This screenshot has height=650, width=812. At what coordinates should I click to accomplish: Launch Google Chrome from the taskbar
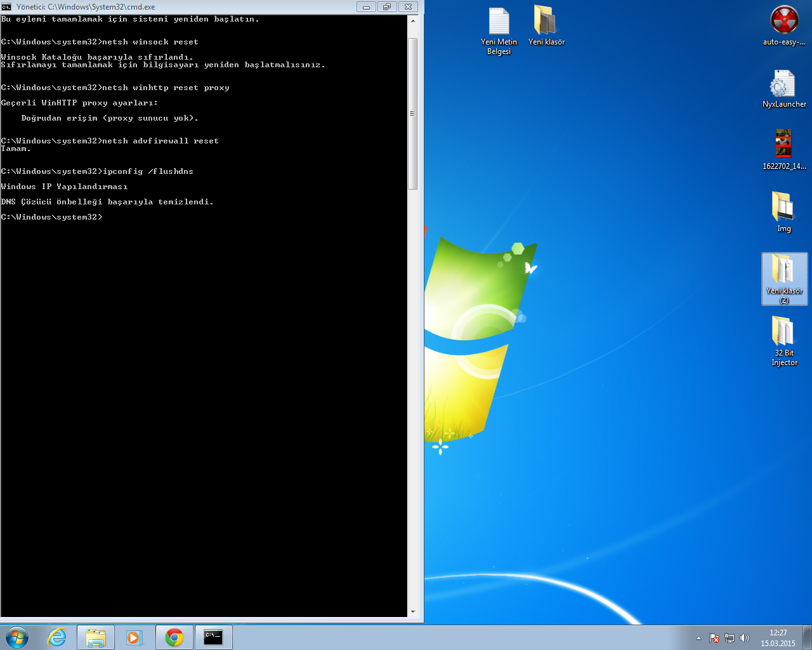174,637
